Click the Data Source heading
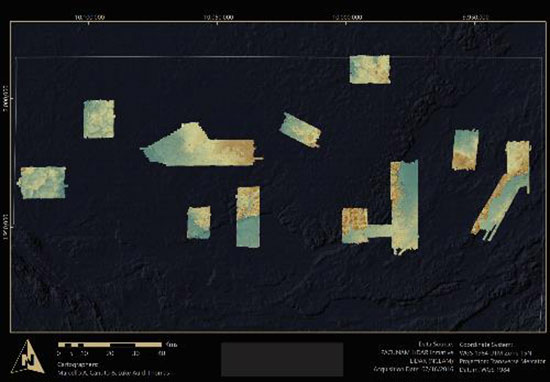Image resolution: width=550 pixels, height=382 pixels. tap(436, 345)
